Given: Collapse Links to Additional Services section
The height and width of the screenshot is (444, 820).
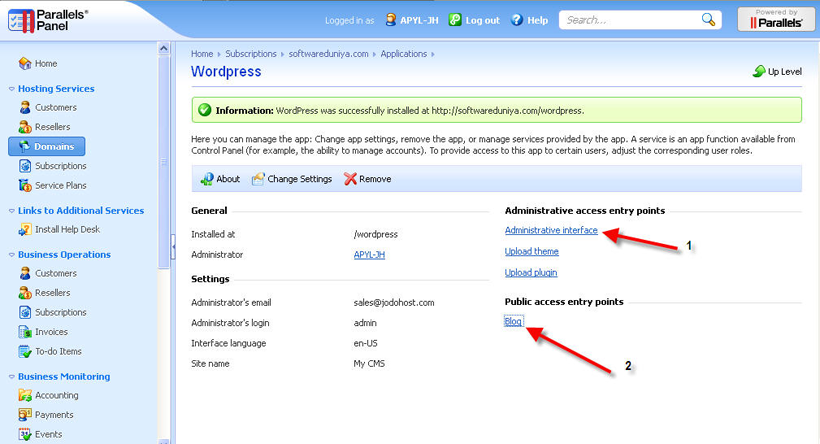Looking at the screenshot, I should [x=12, y=211].
